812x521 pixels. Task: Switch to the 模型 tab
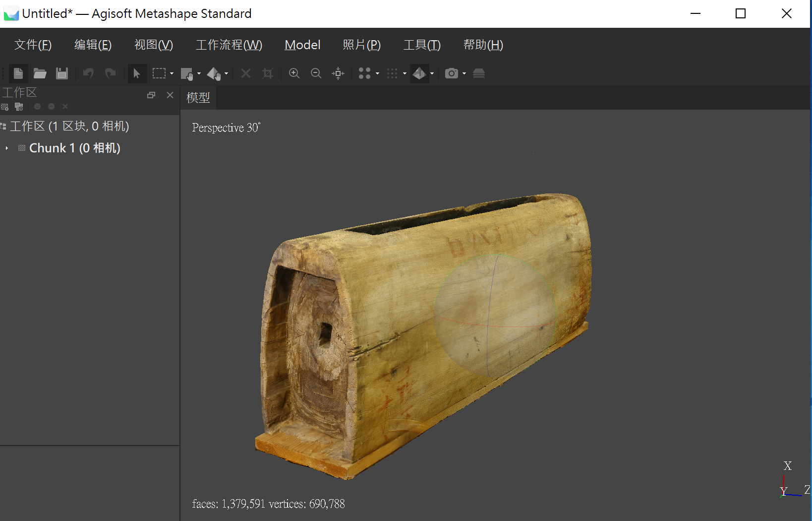tap(198, 98)
